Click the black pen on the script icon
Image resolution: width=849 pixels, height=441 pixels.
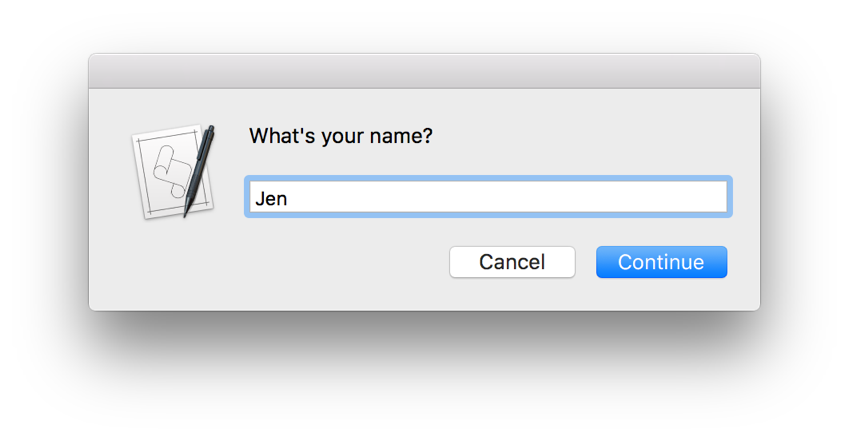click(x=200, y=168)
